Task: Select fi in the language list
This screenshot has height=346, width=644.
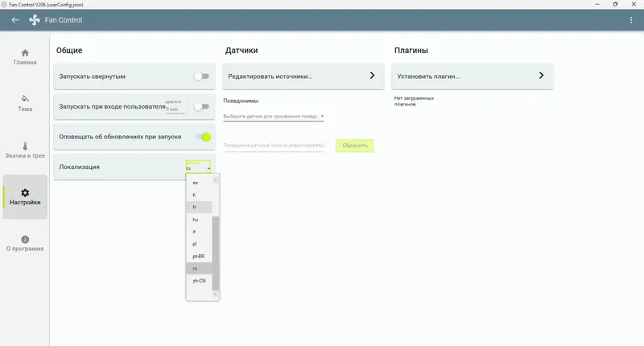Action: (x=199, y=195)
